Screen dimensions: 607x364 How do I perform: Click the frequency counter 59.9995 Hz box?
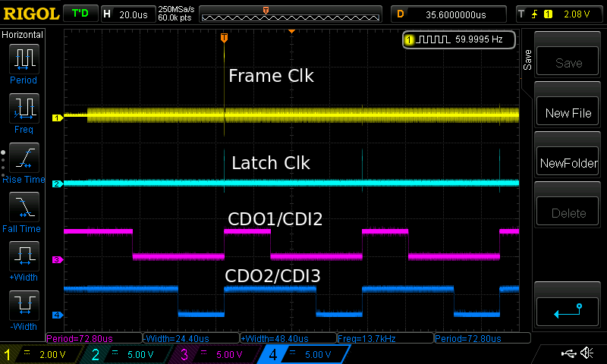(x=459, y=39)
